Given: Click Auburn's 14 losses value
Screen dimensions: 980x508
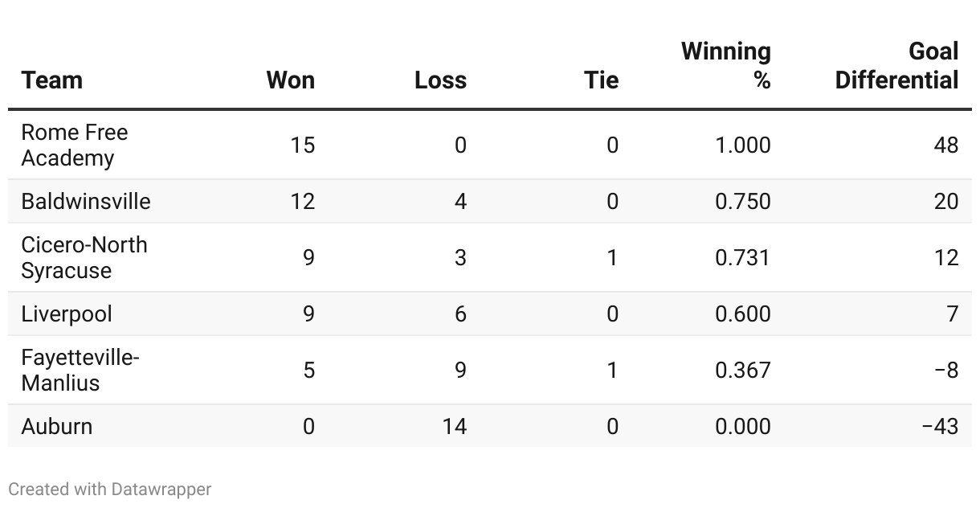Looking at the screenshot, I should coord(454,426).
